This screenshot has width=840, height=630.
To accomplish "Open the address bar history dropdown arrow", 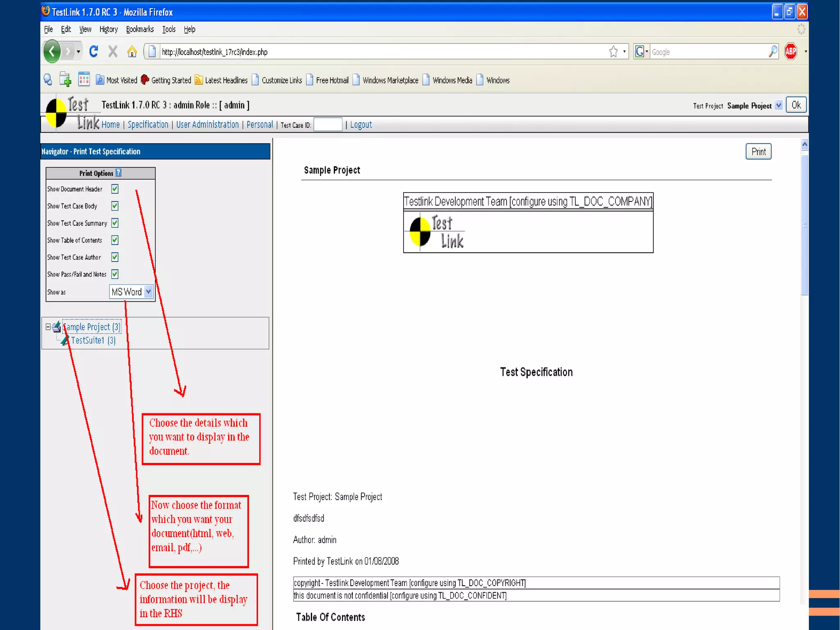I will click(624, 52).
